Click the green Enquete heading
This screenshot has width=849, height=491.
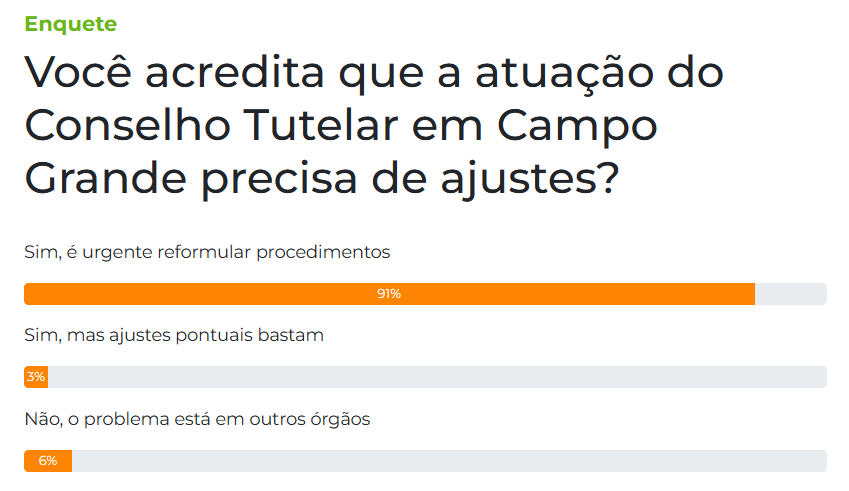(x=70, y=24)
